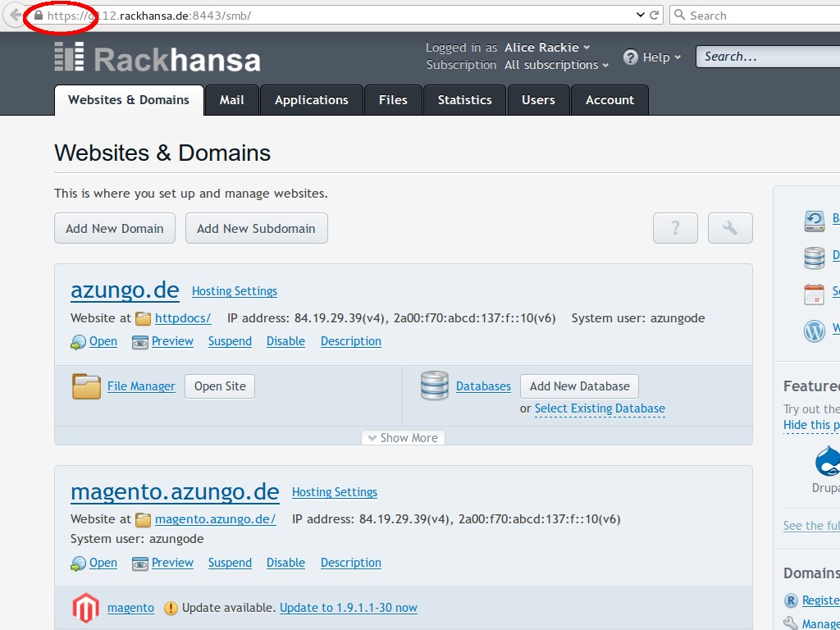Image resolution: width=840 pixels, height=630 pixels.
Task: Click the httpdocs folder icon for azungo.de
Action: click(x=143, y=319)
